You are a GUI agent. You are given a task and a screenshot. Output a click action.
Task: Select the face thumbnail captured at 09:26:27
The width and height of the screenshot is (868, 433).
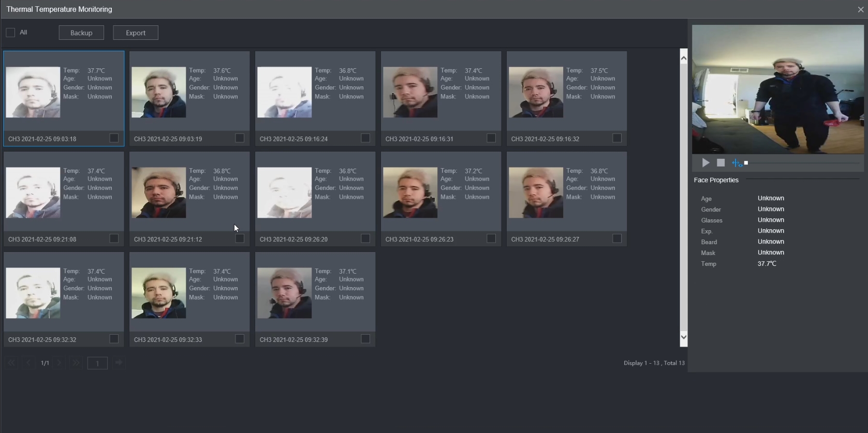pos(536,192)
